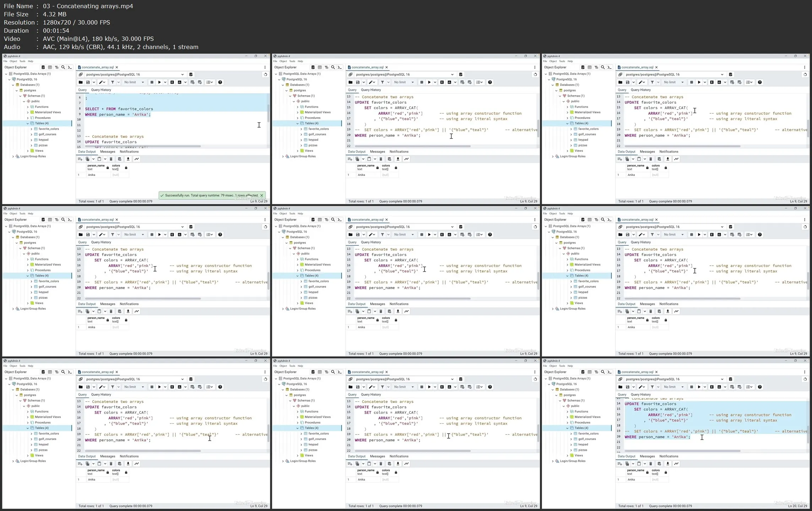
Task: Click Execute script play button in first frame
Action: 159,82
